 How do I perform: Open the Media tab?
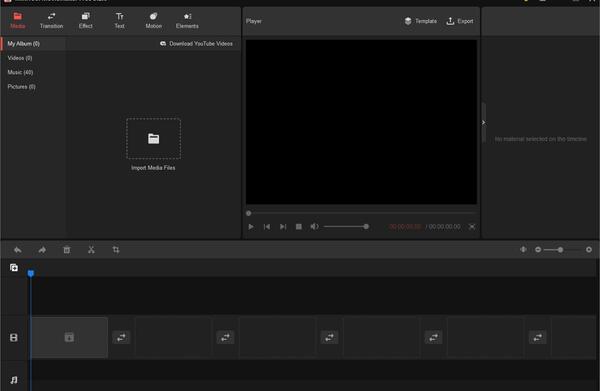pos(18,21)
